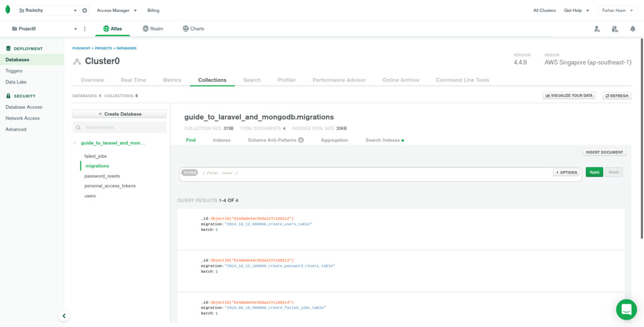Open organization settings gear icon

point(85,10)
